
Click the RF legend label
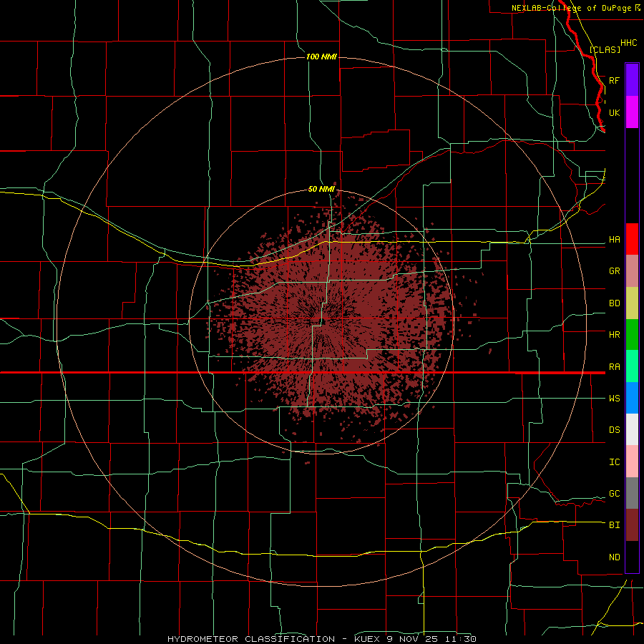click(x=614, y=80)
